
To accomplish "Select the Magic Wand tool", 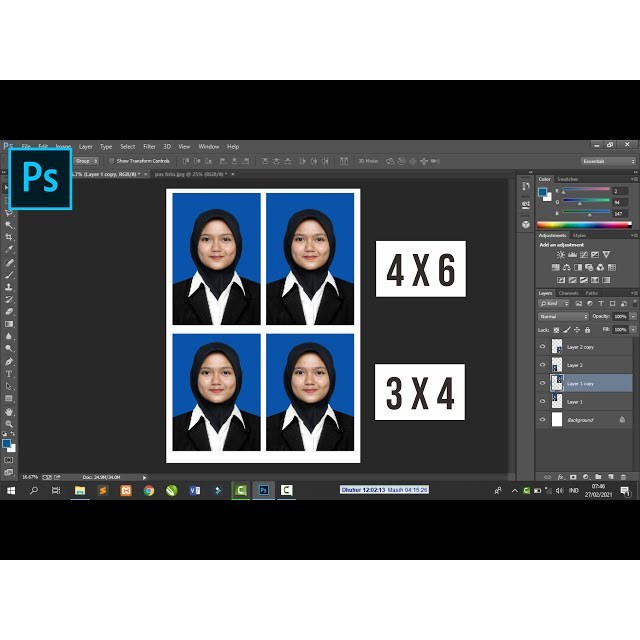I will coord(9,224).
